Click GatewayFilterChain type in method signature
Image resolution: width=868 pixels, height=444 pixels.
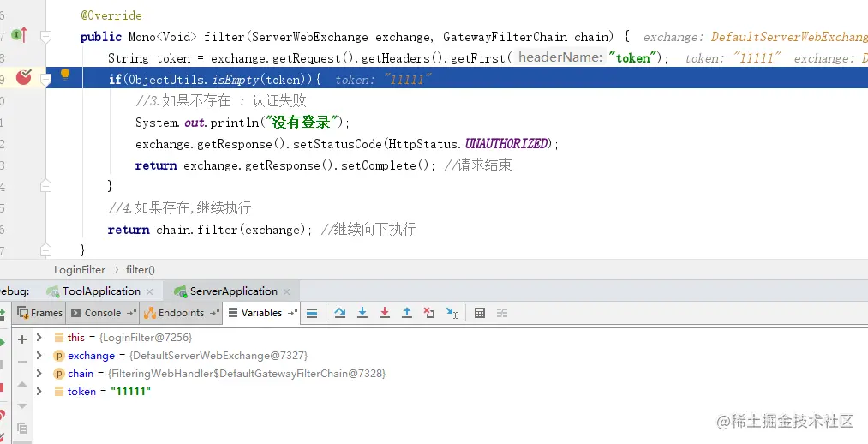tap(505, 37)
